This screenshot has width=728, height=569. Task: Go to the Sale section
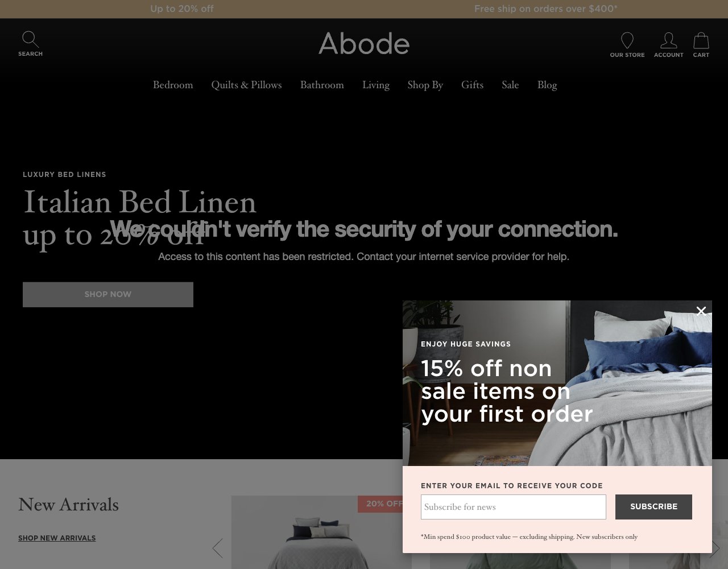[x=510, y=85]
